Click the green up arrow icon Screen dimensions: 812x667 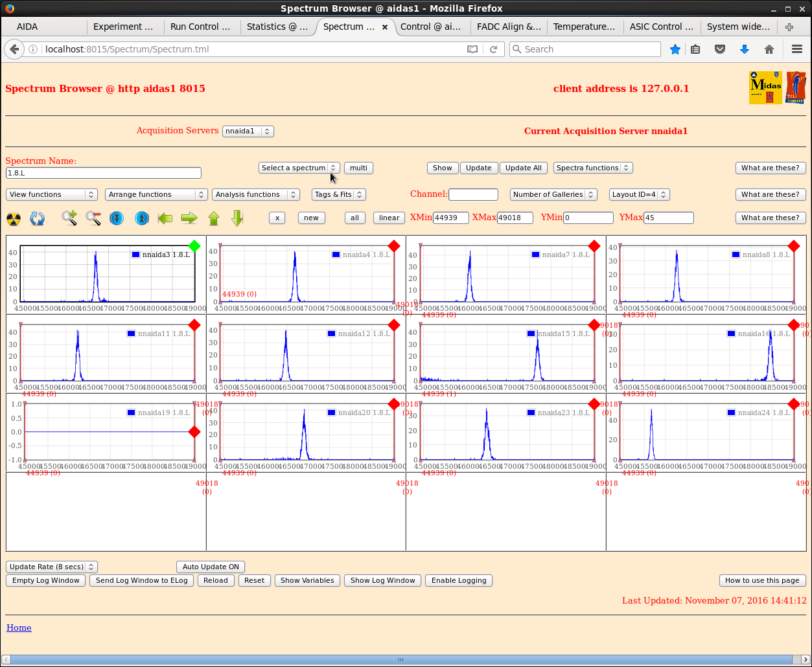214,218
